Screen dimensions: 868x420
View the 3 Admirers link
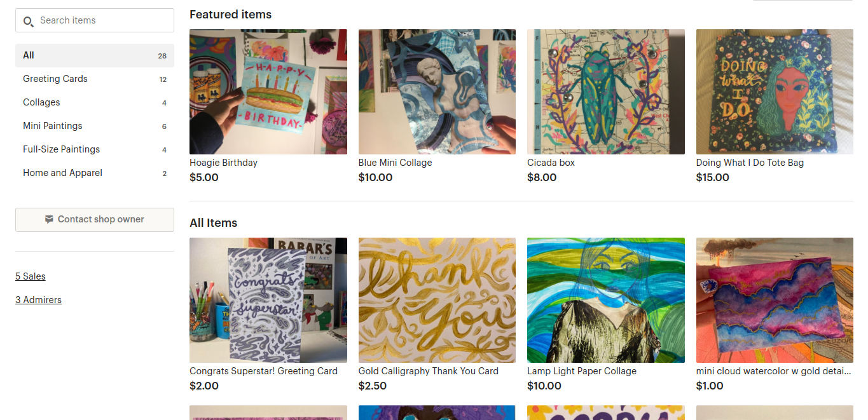(x=38, y=300)
